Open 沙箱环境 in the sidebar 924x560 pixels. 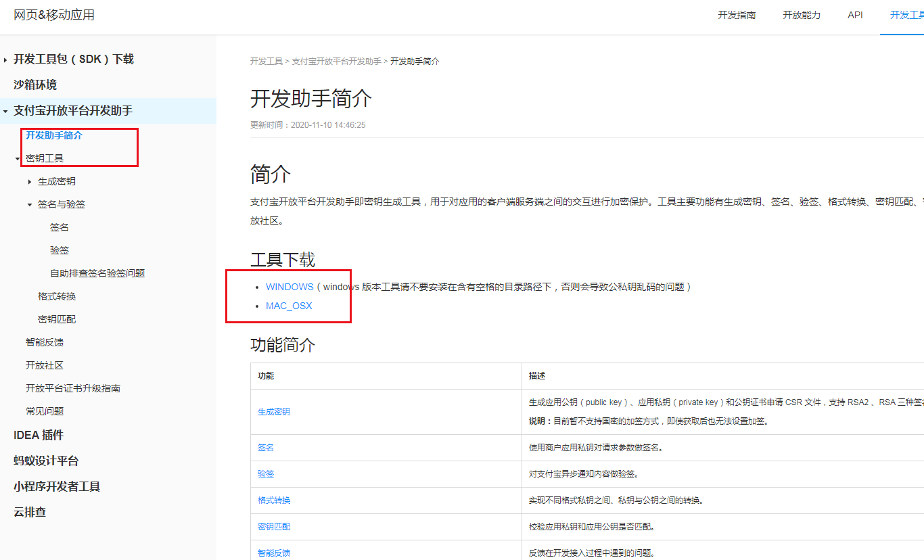pyautogui.click(x=35, y=85)
